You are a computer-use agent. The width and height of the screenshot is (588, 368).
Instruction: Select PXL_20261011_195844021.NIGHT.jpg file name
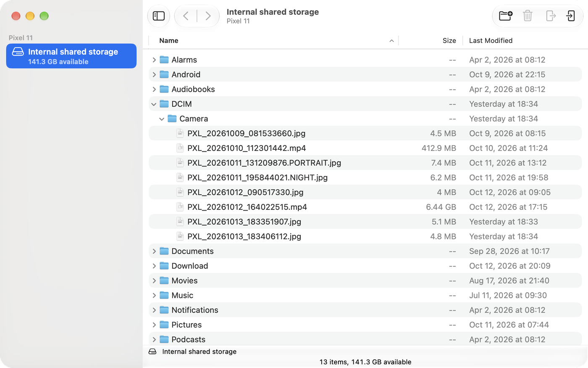(x=257, y=177)
